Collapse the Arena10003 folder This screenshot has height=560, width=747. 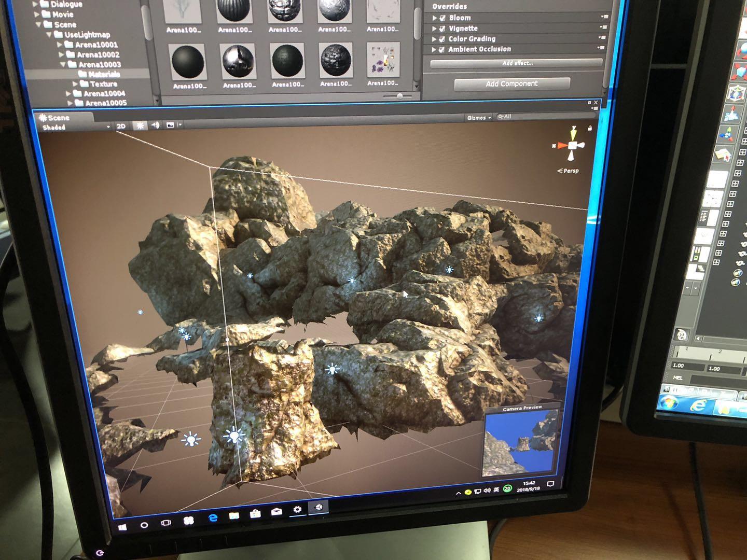(x=63, y=64)
